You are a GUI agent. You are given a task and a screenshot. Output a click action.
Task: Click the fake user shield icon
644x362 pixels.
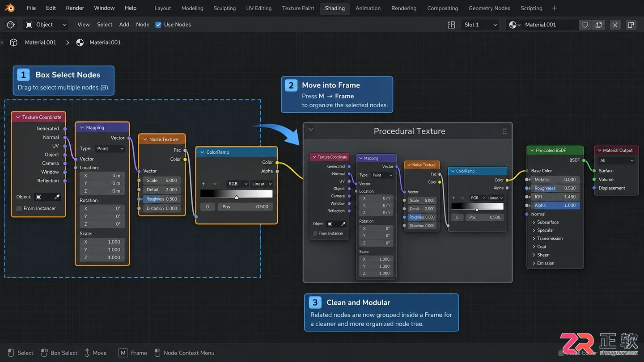[x=585, y=25]
